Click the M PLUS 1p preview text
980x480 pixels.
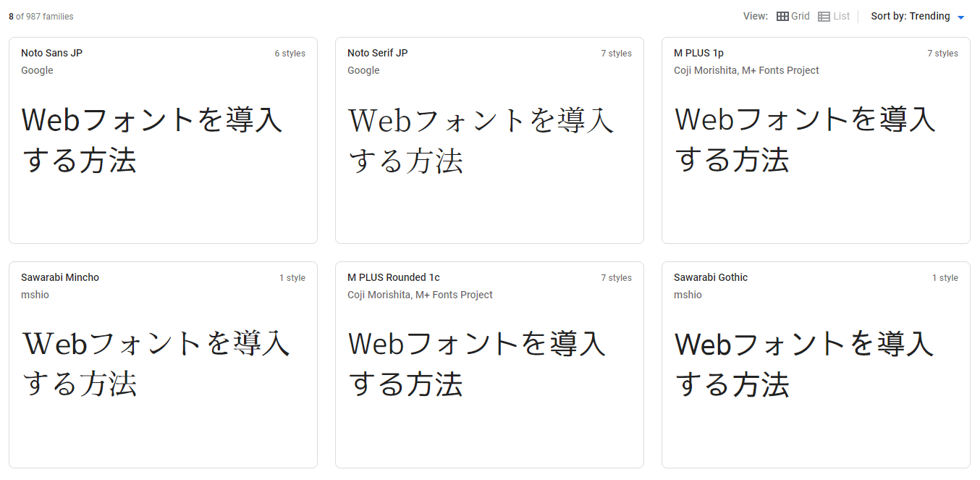pyautogui.click(x=805, y=140)
